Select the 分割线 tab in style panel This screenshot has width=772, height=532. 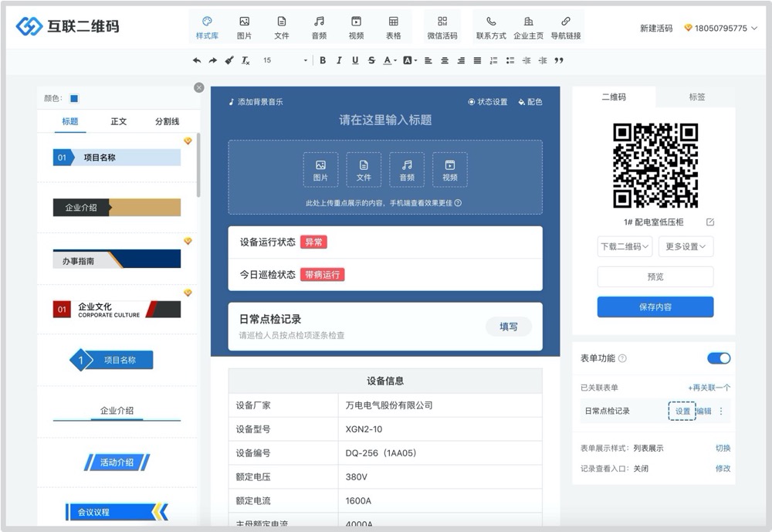click(x=167, y=121)
